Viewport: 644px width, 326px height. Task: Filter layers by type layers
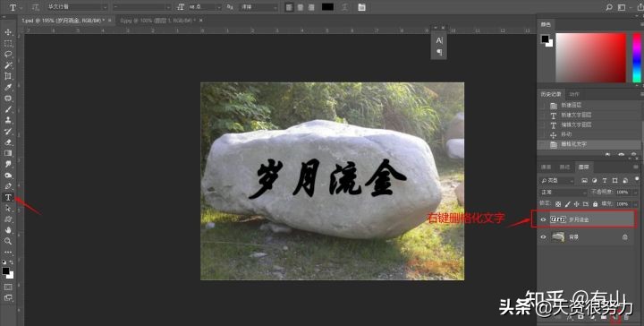pyautogui.click(x=605, y=181)
